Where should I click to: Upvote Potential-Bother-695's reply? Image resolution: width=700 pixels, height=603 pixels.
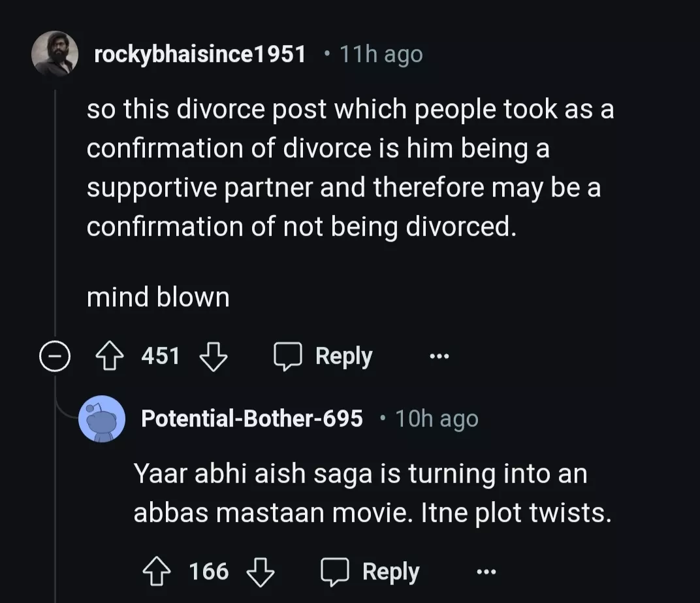tap(157, 572)
